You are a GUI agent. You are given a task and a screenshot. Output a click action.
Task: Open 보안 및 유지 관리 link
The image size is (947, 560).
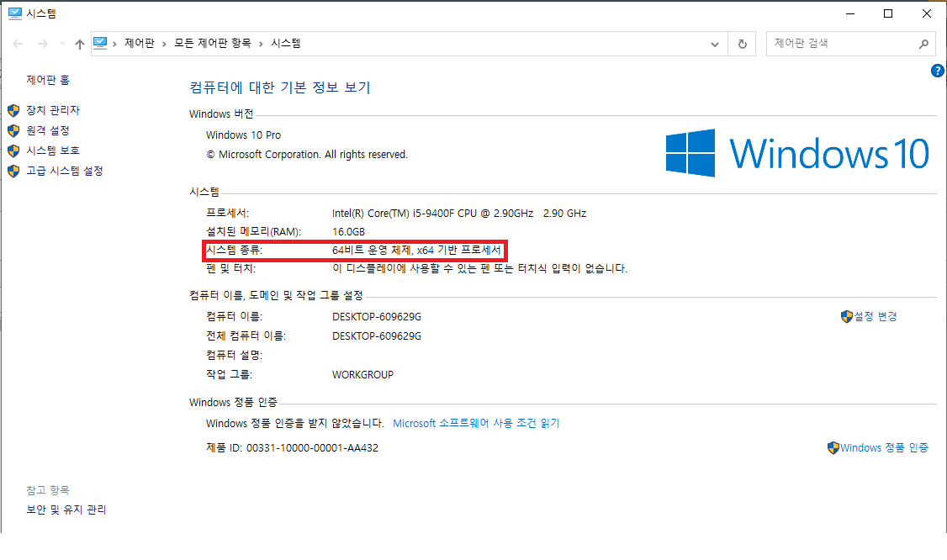[66, 510]
